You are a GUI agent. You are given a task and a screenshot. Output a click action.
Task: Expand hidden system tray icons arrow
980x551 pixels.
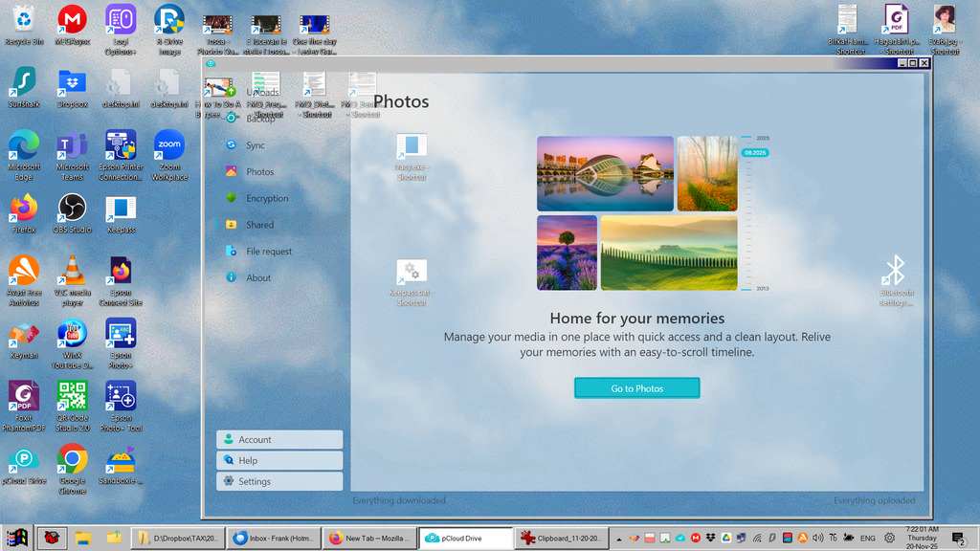pos(618,539)
